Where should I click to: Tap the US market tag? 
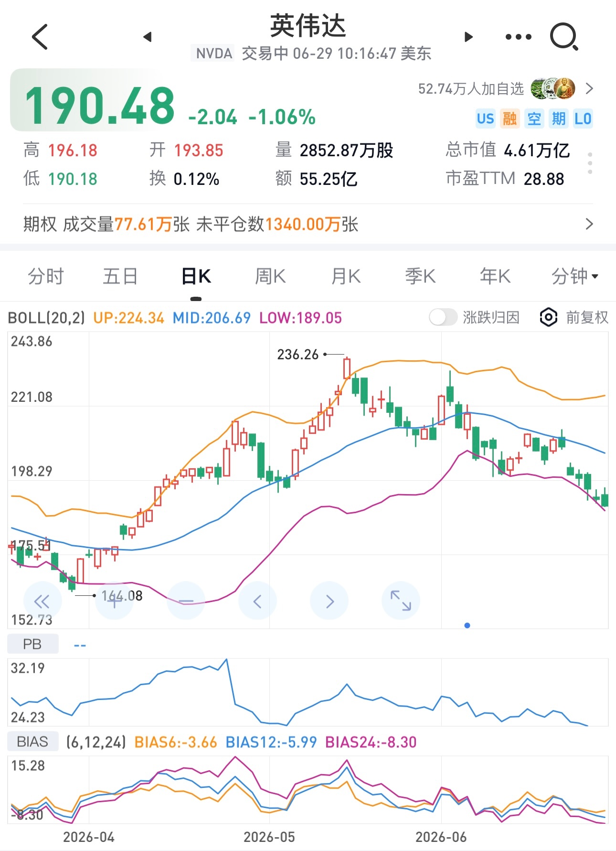[x=485, y=118]
